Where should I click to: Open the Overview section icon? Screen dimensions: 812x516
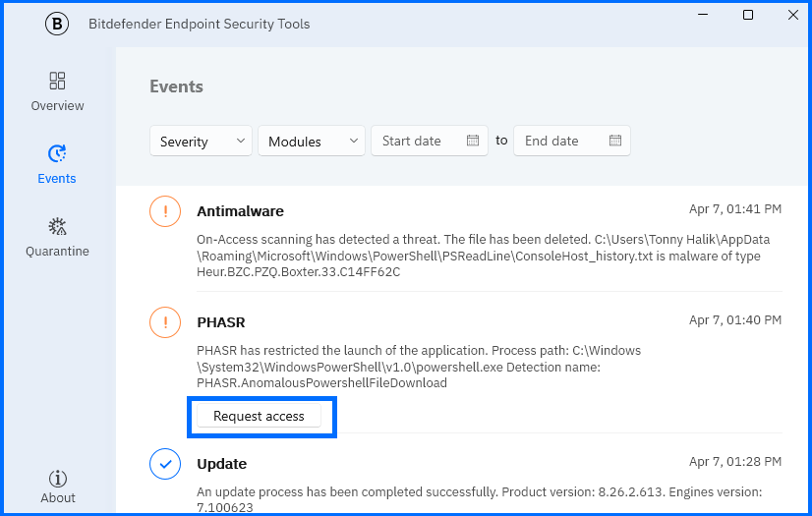[x=57, y=82]
